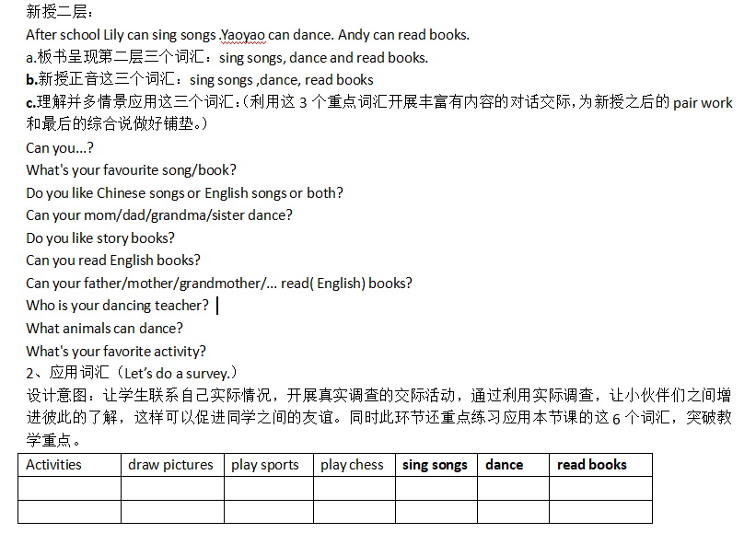Click the 'draw pictures' table header cell
Image resolution: width=756 pixels, height=533 pixels.
point(172,465)
